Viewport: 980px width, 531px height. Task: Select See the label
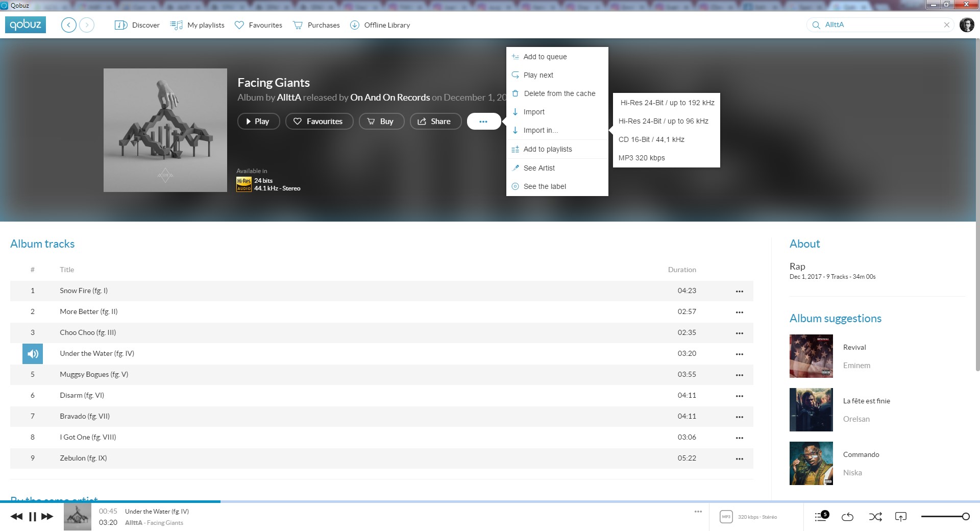click(557, 186)
